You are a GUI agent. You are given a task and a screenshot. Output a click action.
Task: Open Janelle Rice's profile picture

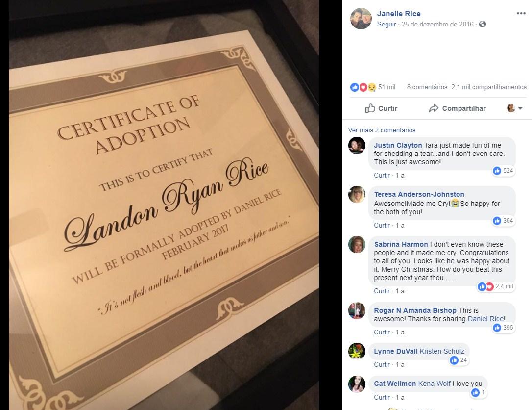click(361, 19)
